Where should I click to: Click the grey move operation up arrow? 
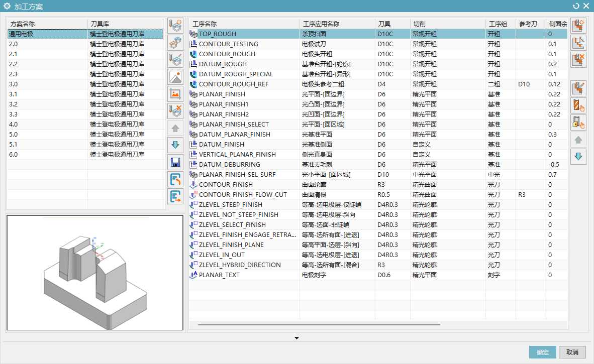578,140
